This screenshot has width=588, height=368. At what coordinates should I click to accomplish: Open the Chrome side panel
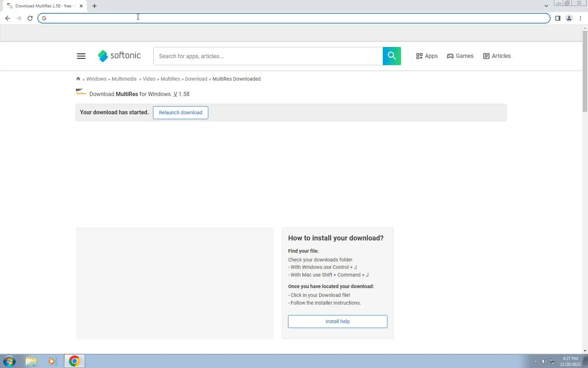(x=558, y=18)
